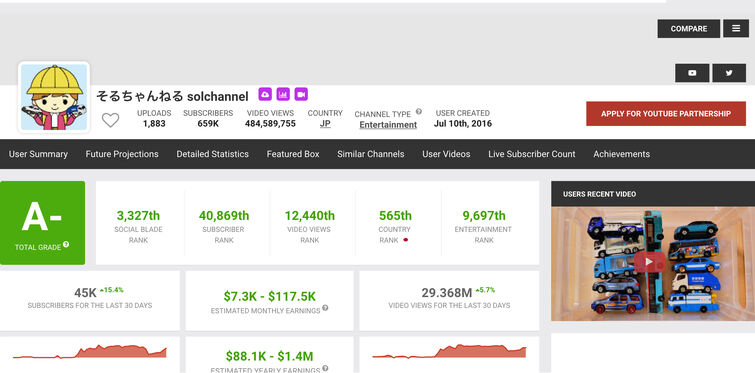Open the Similar Channels tab
The height and width of the screenshot is (373, 755).
[x=370, y=154]
